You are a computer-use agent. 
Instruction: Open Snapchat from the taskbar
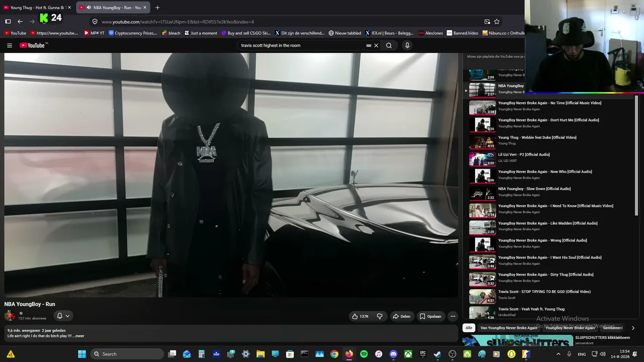point(511,354)
